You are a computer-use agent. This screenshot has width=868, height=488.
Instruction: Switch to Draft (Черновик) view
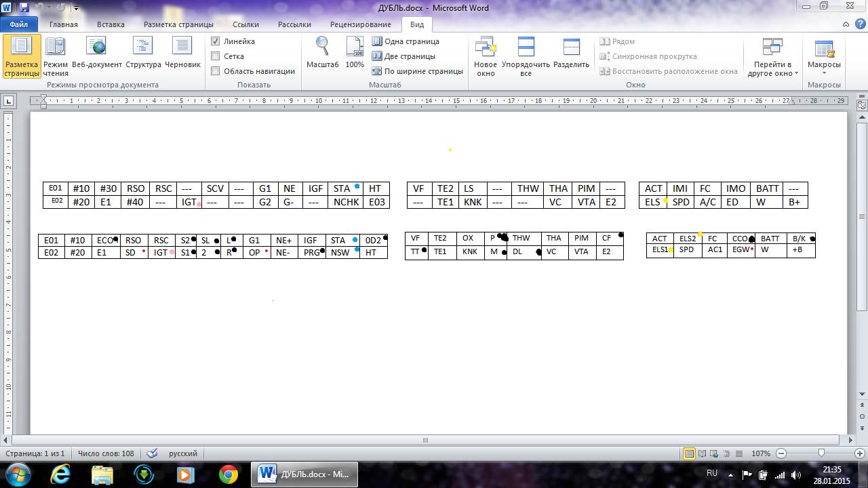click(182, 56)
